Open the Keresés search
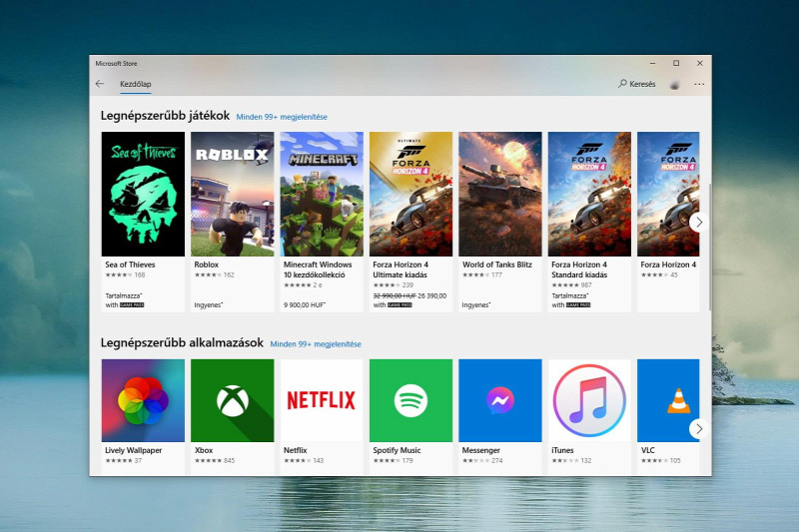 [x=637, y=84]
